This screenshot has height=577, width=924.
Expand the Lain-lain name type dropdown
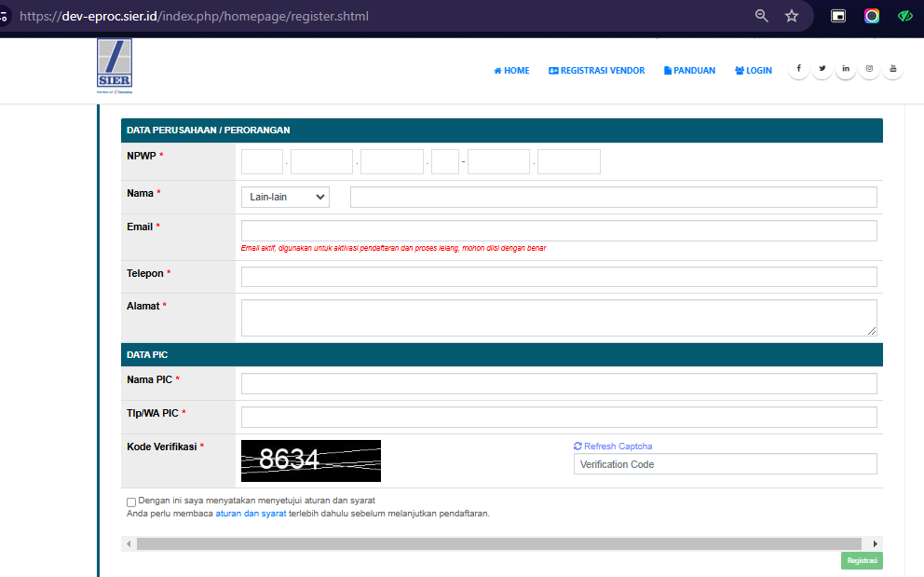[x=285, y=197]
